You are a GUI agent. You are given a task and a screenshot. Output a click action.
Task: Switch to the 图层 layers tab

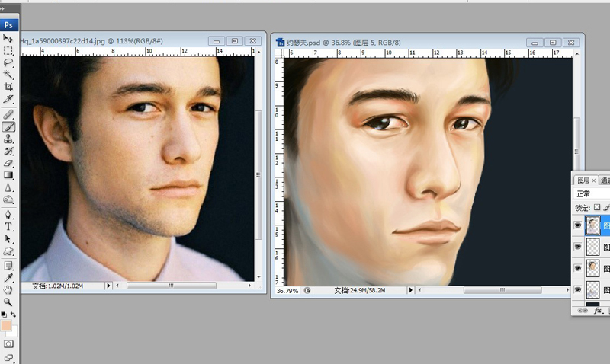click(583, 180)
